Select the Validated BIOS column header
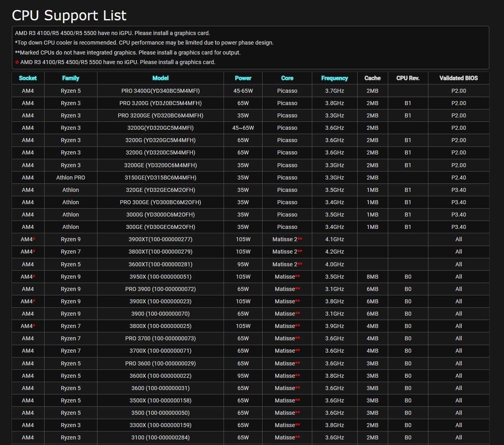 (x=458, y=78)
